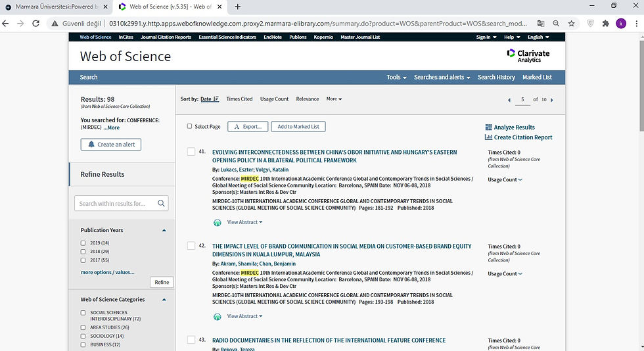644x351 pixels.
Task: Close the Web of Science tab
Action: coord(219,7)
